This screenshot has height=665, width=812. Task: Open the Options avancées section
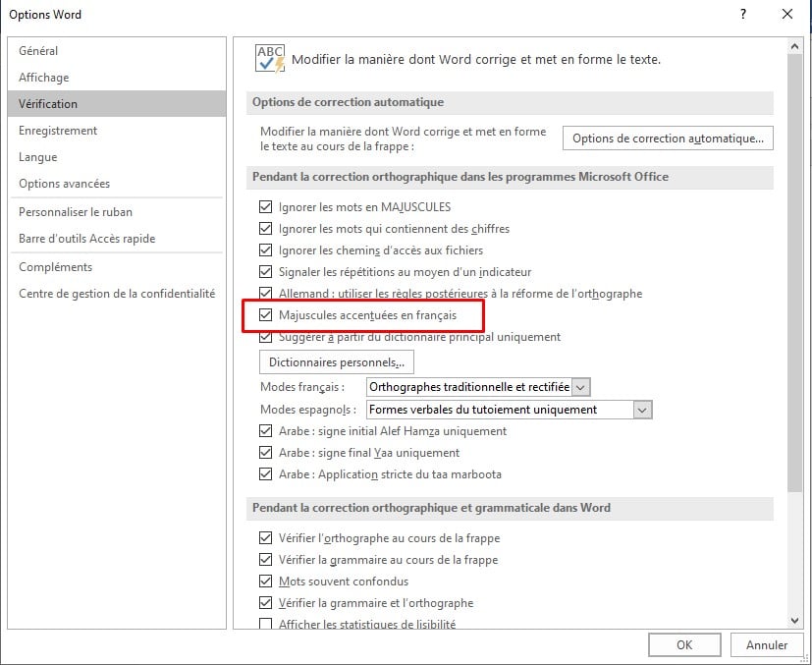pyautogui.click(x=65, y=184)
